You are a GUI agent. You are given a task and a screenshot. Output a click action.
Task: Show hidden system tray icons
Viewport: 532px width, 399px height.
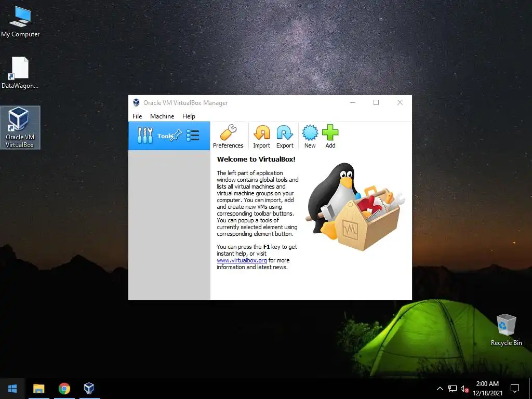pyautogui.click(x=440, y=389)
